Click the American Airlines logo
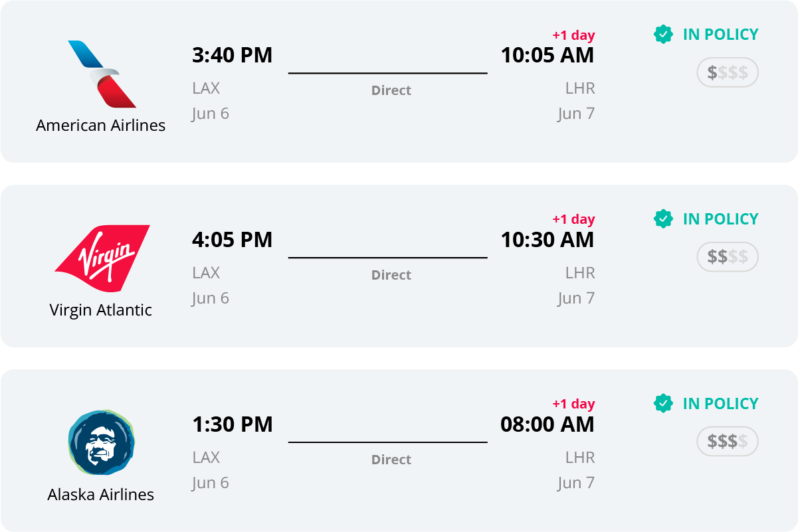This screenshot has width=798, height=532. 102,74
